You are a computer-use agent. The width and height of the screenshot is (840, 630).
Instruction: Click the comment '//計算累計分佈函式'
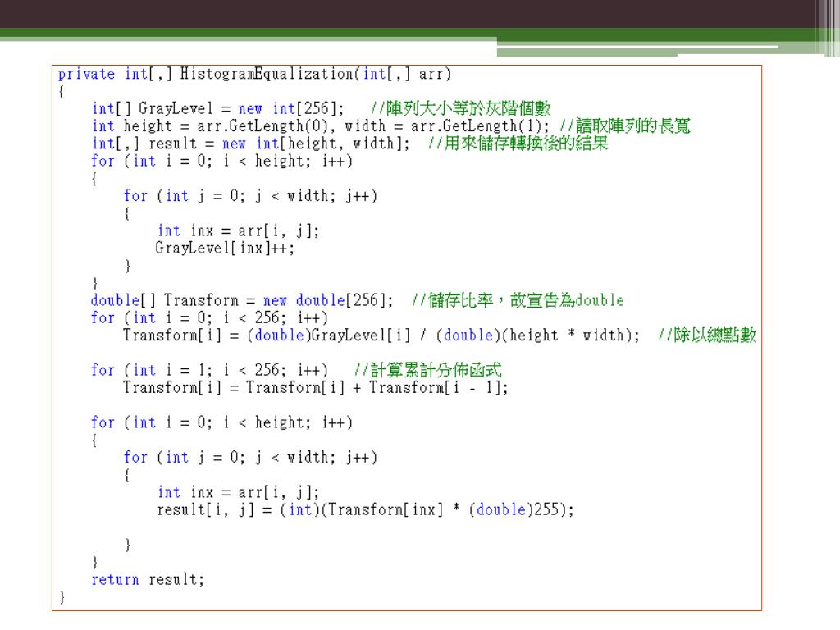(428, 370)
